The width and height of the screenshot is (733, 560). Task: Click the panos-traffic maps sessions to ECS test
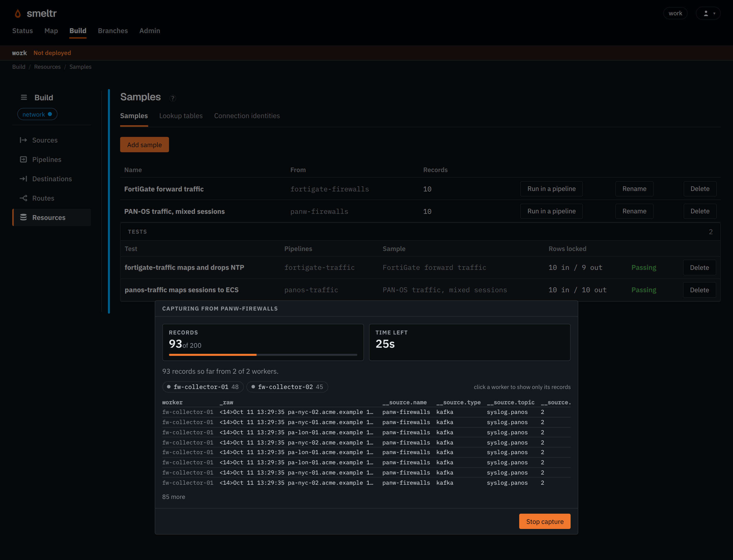[182, 290]
